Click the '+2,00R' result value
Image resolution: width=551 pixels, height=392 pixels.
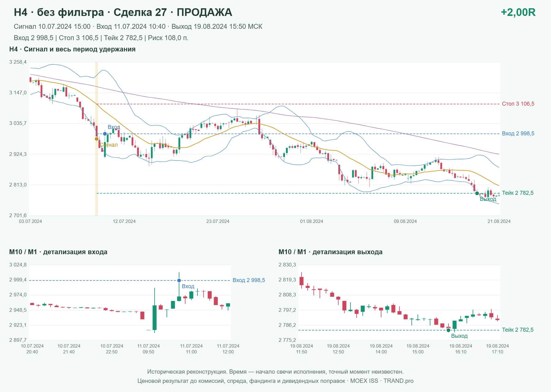[x=518, y=12]
